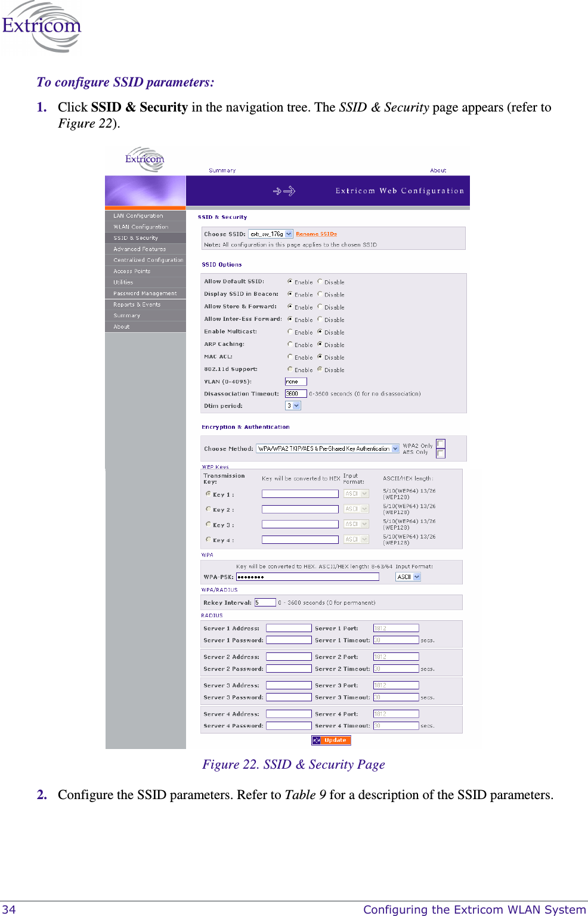This screenshot has height=916, width=588.
Task: Enable the Multicast option
Action: point(290,332)
